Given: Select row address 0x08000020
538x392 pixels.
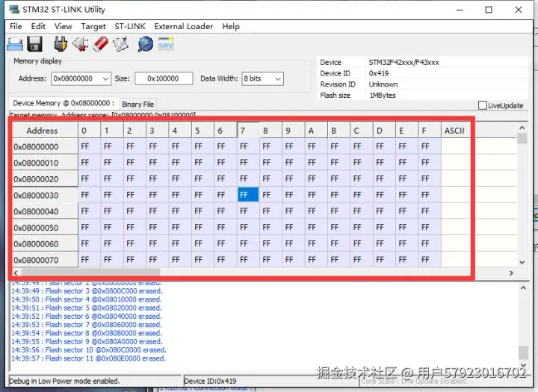Looking at the screenshot, I should click(x=45, y=178).
